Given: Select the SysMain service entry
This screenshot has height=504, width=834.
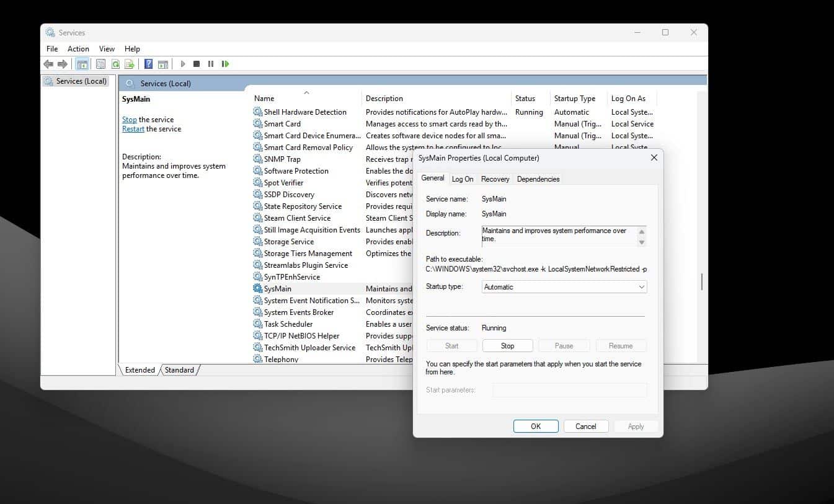Looking at the screenshot, I should point(277,288).
